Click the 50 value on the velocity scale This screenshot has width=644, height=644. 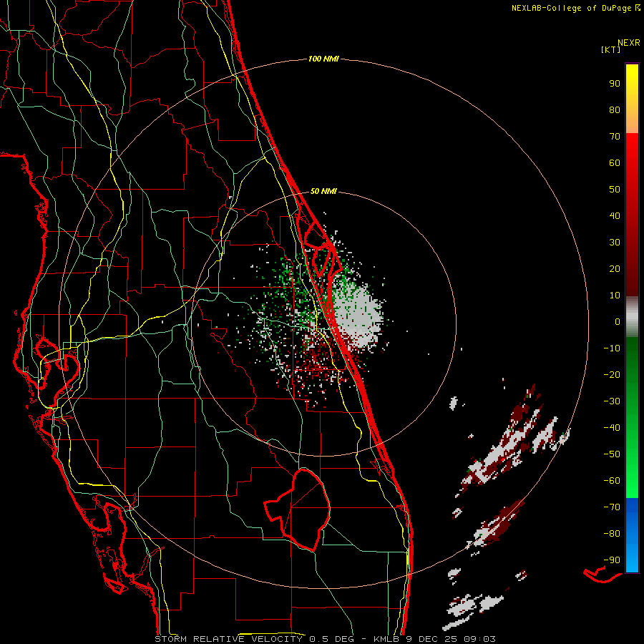click(x=615, y=190)
